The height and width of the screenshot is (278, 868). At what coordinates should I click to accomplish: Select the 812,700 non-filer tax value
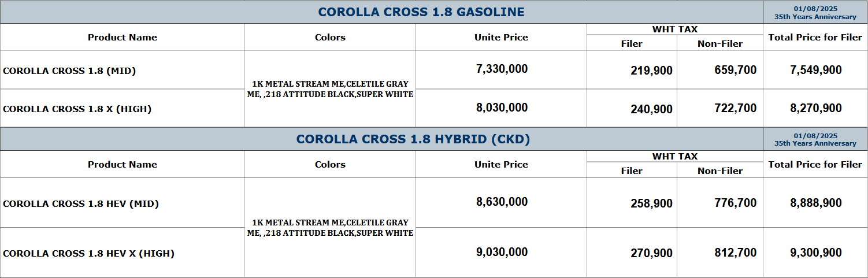coord(735,253)
